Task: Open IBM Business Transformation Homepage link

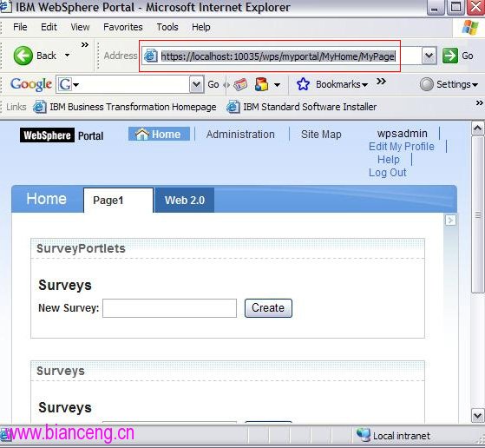Action: [x=133, y=107]
